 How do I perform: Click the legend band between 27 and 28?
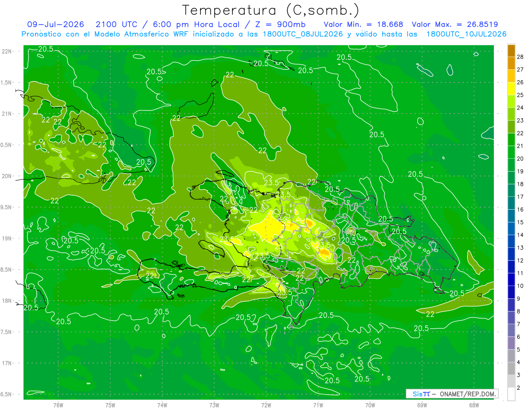pos(511,63)
